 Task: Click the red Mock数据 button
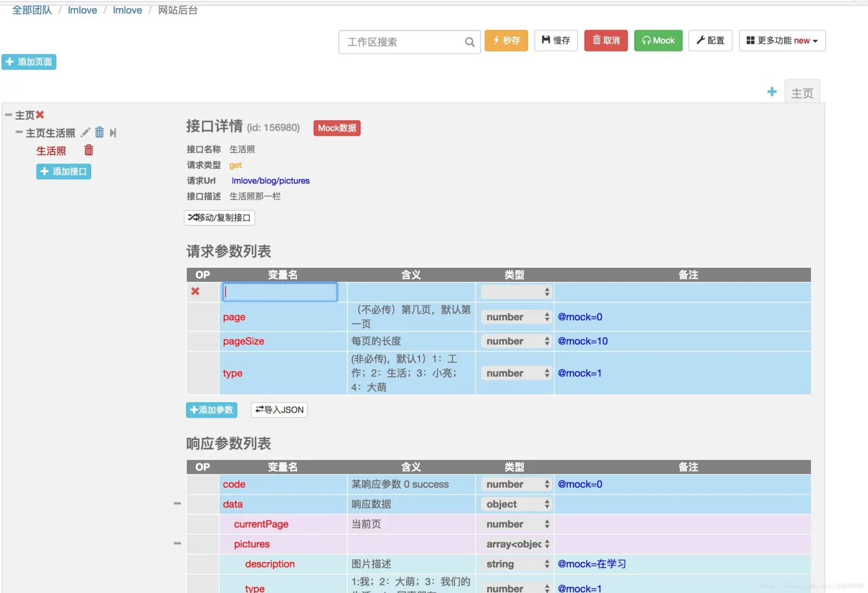[337, 128]
